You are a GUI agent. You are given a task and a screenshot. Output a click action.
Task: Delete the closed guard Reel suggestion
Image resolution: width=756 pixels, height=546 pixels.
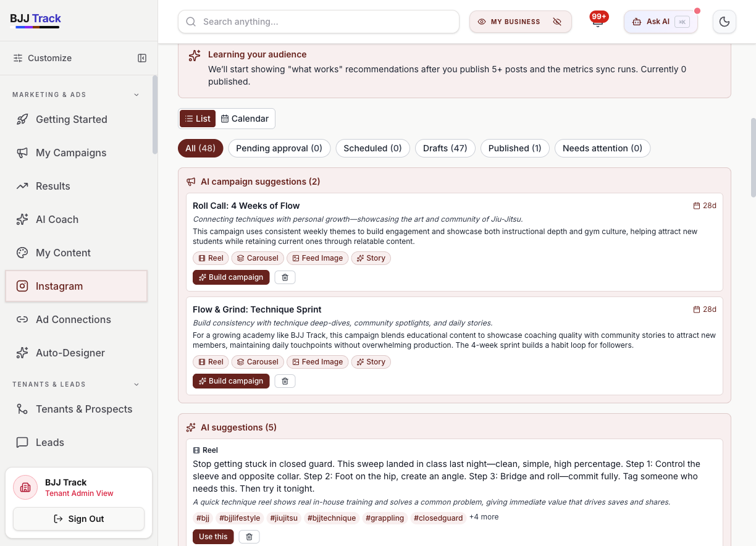(249, 537)
